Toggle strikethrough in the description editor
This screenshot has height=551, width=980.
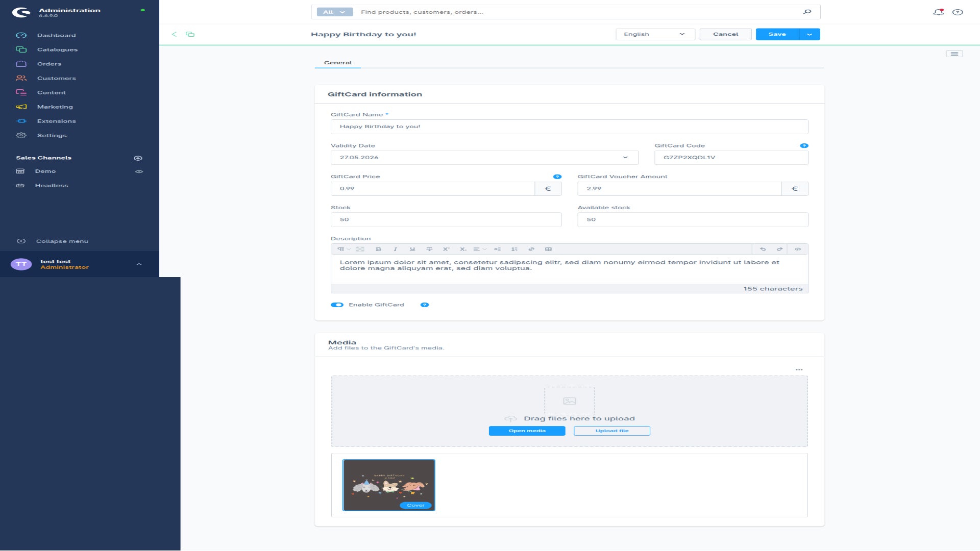click(x=429, y=249)
